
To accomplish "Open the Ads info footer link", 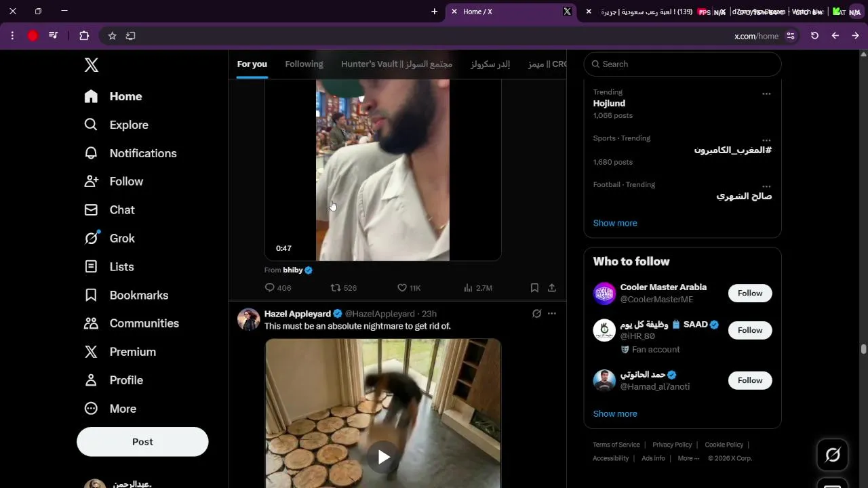I will click(653, 459).
